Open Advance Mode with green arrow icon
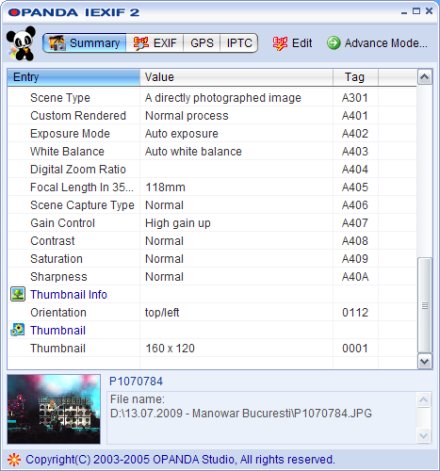Viewport: 440px width, 471px height. pyautogui.click(x=377, y=43)
